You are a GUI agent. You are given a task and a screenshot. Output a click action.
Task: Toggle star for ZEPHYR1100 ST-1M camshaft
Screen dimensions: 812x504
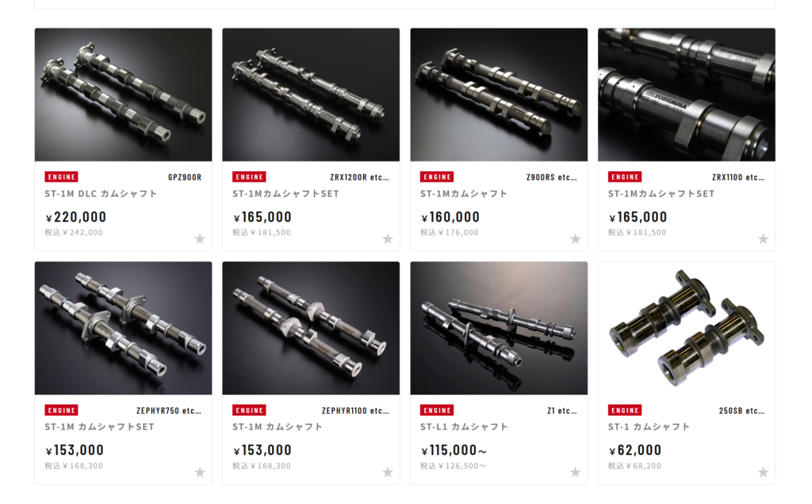[x=387, y=472]
